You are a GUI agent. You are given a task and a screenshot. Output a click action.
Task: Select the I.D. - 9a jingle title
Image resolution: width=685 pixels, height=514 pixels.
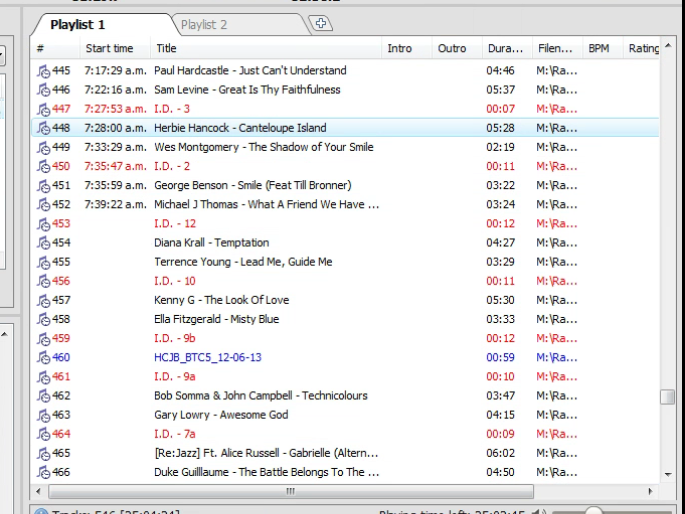pyautogui.click(x=175, y=376)
